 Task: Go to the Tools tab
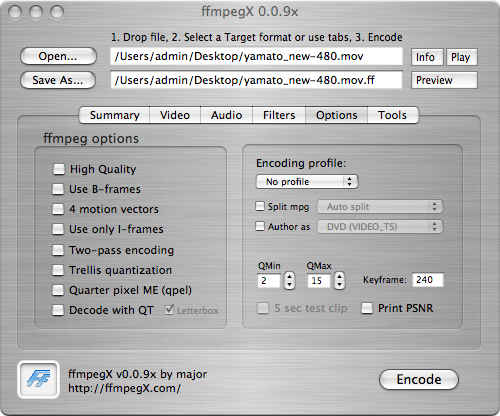(x=392, y=115)
